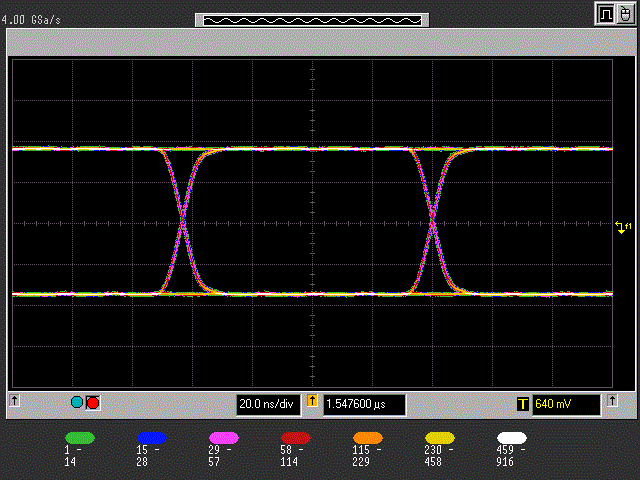Click the 4.00 GSa/s sample rate text
640x480 pixels.
pos(31,20)
